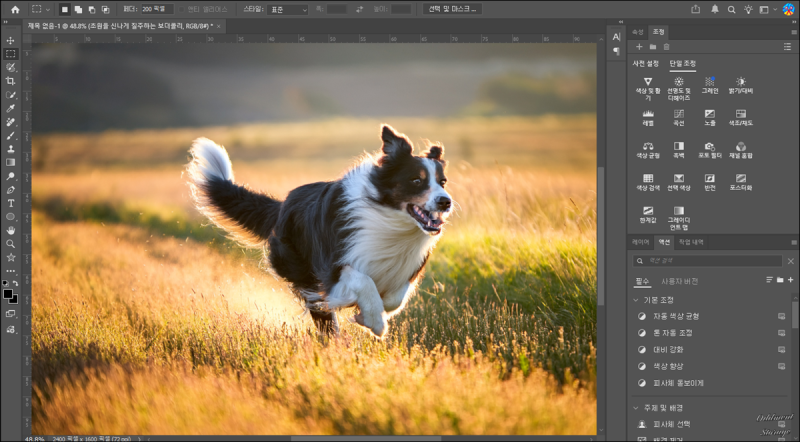Viewport: 800px width, 442px height.
Task: Switch to the 속성 tab
Action: click(638, 32)
